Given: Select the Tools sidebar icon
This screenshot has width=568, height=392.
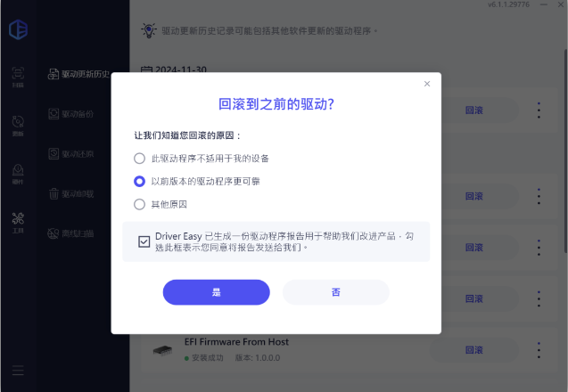Looking at the screenshot, I should [18, 222].
